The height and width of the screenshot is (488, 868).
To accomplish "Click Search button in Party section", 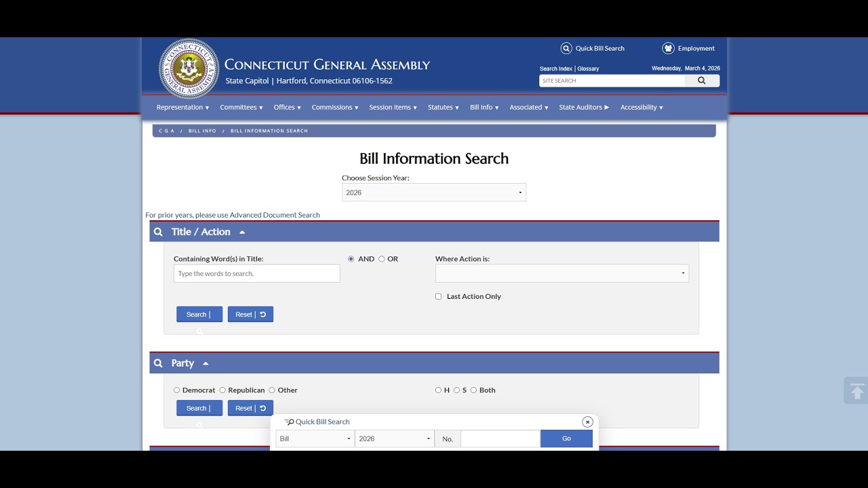I will coord(199,408).
